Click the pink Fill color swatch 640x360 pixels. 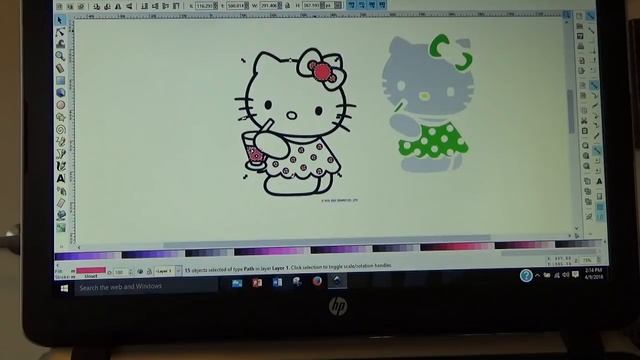tap(91, 270)
